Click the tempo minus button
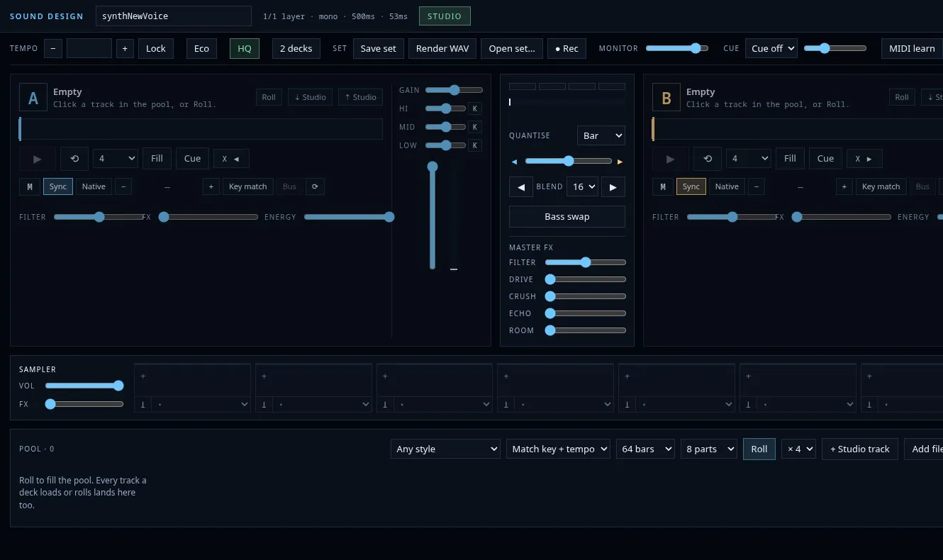The width and height of the screenshot is (943, 560). point(53,48)
